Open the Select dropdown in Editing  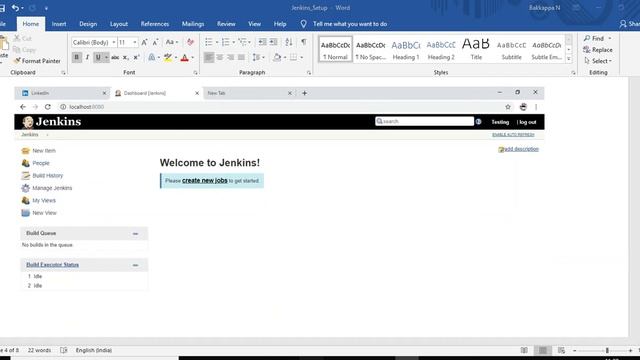[598, 61]
